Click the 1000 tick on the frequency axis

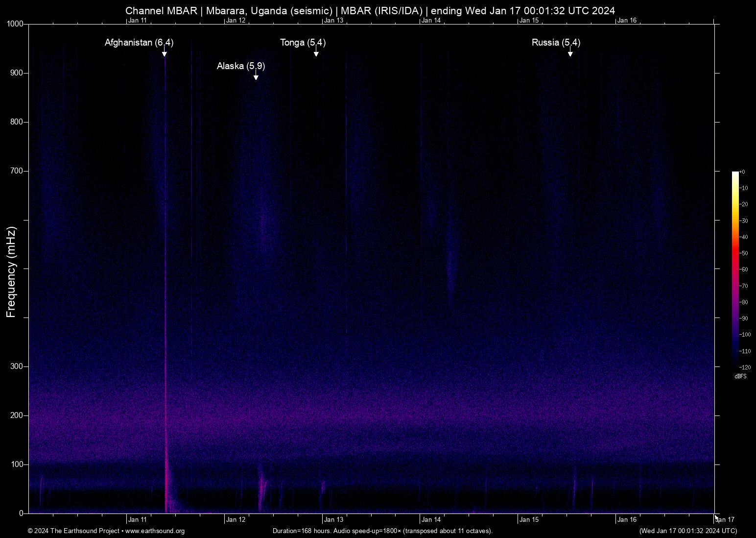pos(15,24)
